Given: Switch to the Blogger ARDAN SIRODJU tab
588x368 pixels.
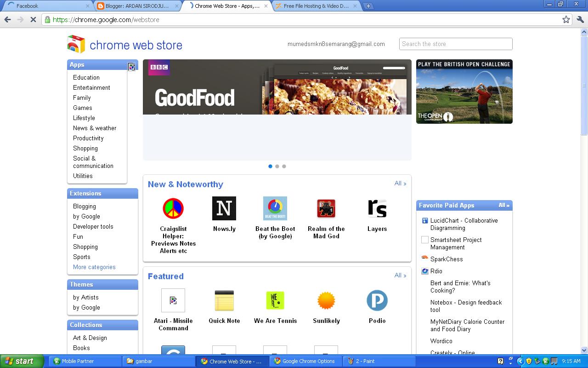Looking at the screenshot, I should point(137,6).
